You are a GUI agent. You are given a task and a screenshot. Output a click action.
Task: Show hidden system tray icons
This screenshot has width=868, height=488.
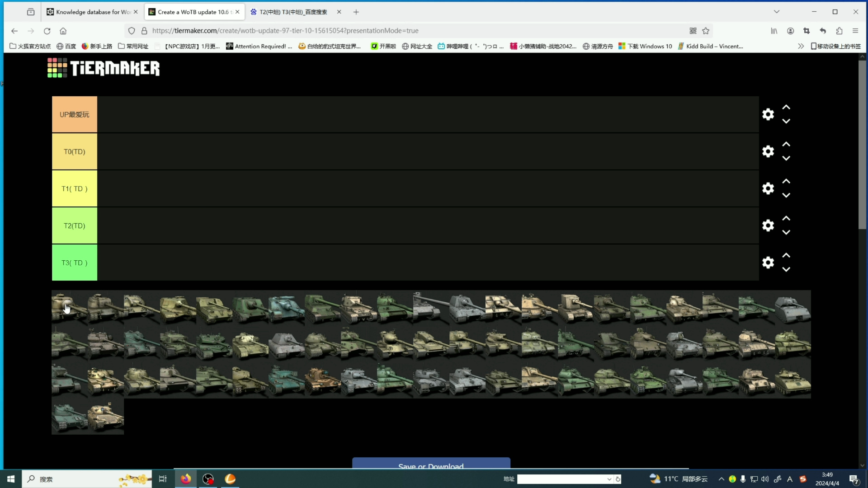tap(721, 479)
